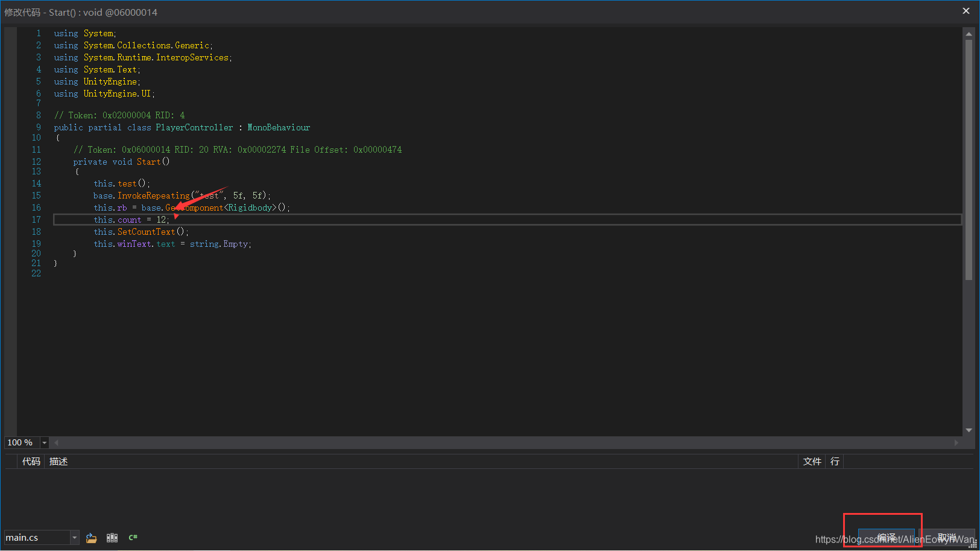
Task: Click the window resize grip in corner
Action: (x=972, y=544)
